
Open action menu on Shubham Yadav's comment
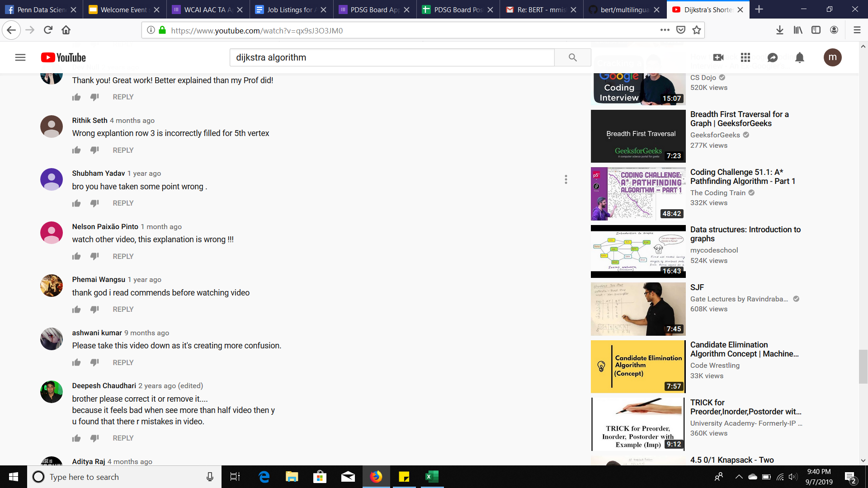point(566,179)
